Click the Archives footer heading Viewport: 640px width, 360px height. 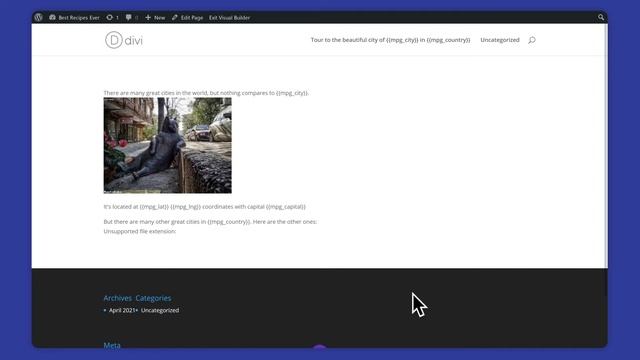118,298
